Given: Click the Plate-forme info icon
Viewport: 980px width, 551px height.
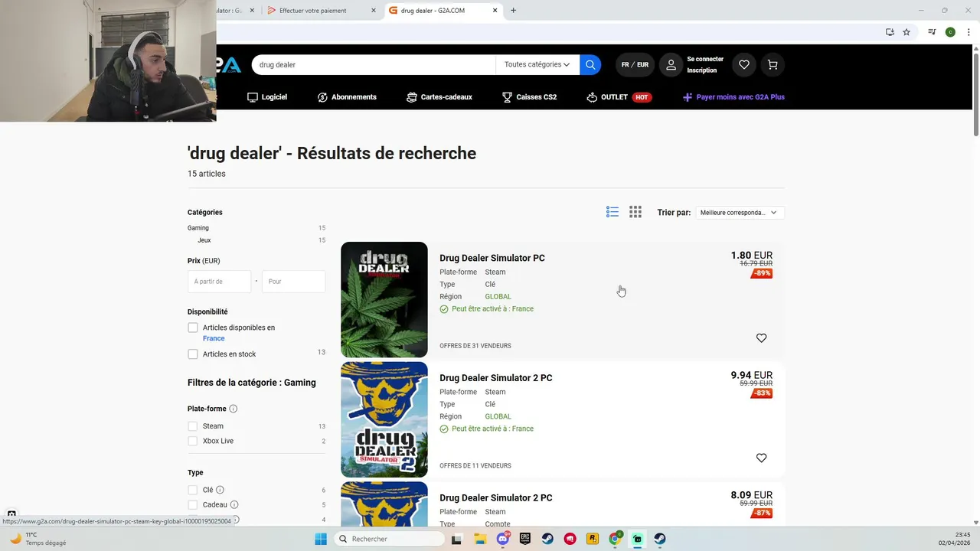Looking at the screenshot, I should pyautogui.click(x=234, y=409).
